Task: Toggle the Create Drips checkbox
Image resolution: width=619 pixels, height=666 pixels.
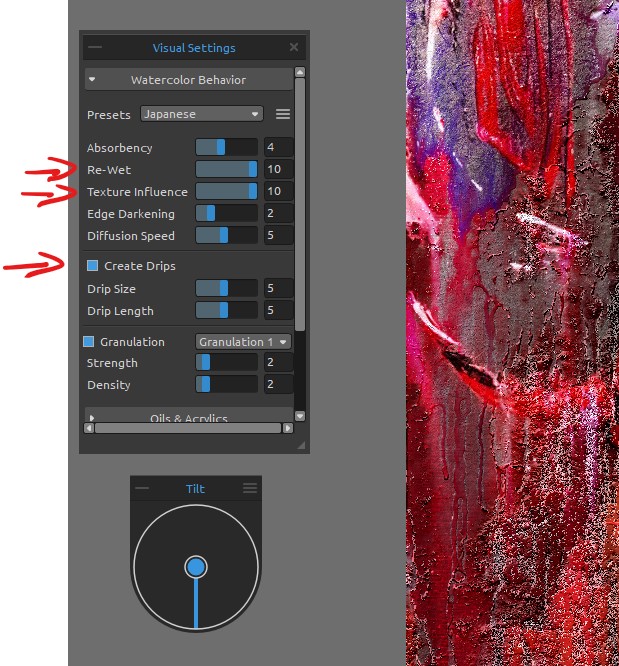Action: click(x=92, y=266)
